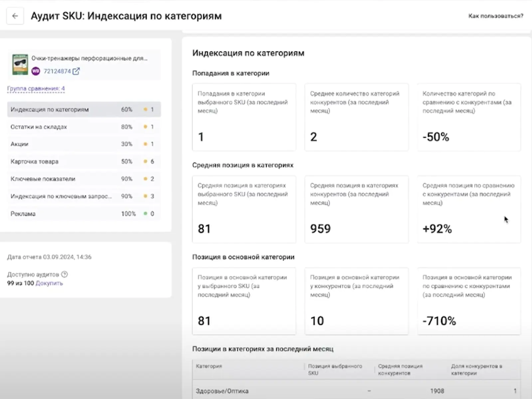Open SKU number 72124874 link
532x399 pixels.
click(57, 71)
